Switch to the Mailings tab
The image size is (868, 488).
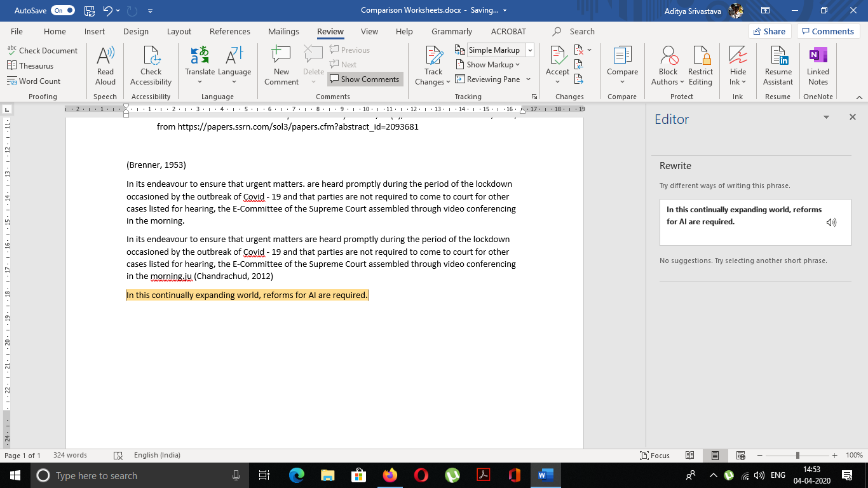(x=283, y=31)
